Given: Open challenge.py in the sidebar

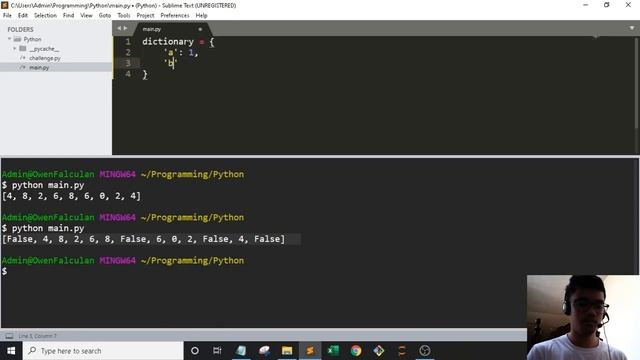Looking at the screenshot, I should [x=45, y=58].
